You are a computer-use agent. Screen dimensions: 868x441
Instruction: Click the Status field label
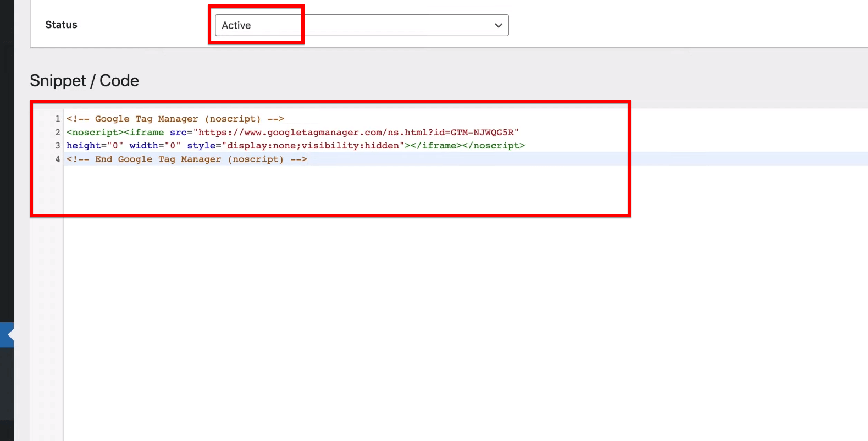[61, 25]
